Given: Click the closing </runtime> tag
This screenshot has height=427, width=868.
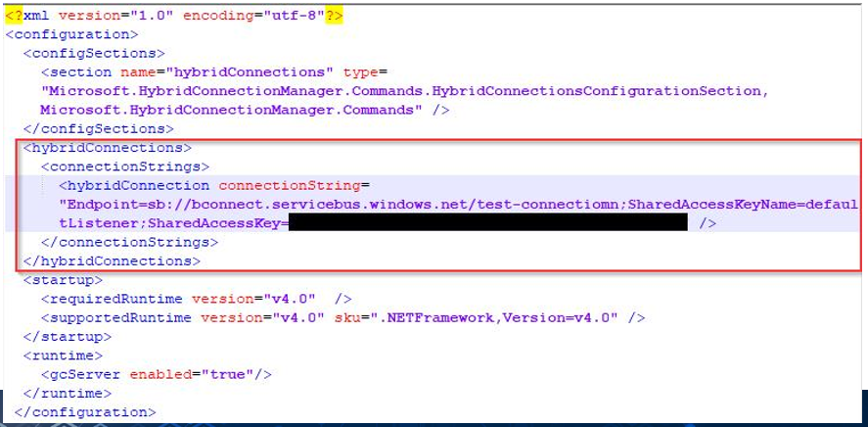Looking at the screenshot, I should tap(67, 394).
